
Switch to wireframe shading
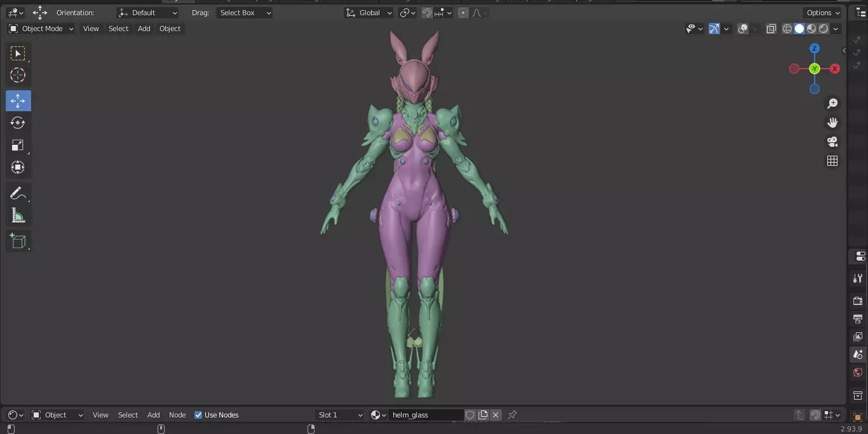(x=787, y=29)
